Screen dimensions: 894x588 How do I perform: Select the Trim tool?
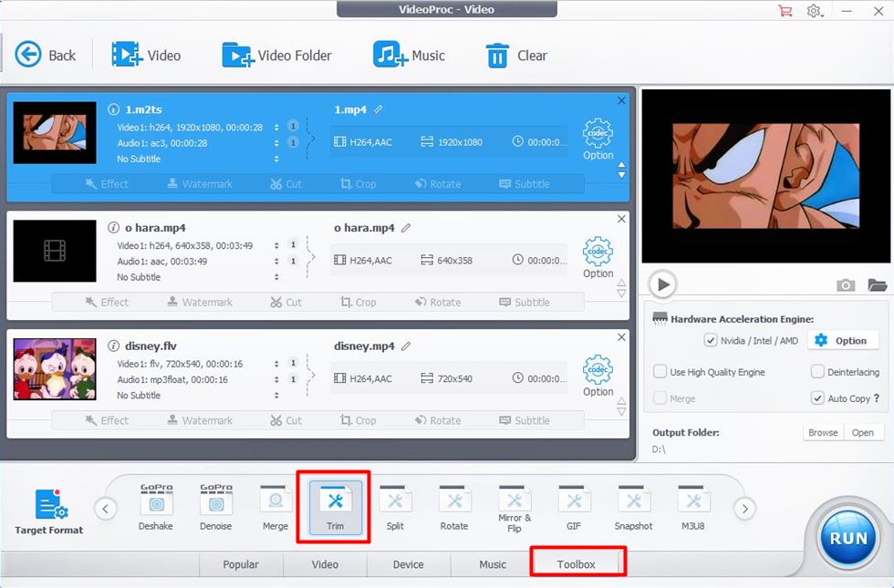336,507
